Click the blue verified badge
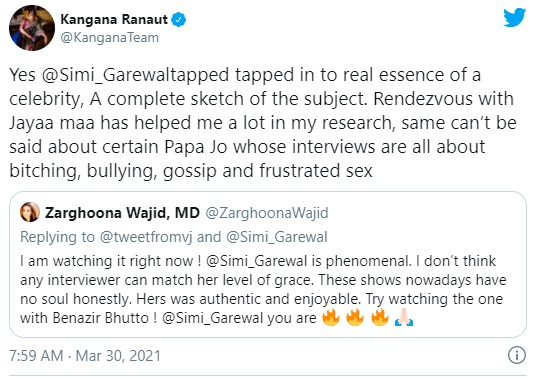The width and height of the screenshot is (539, 378). click(x=178, y=19)
